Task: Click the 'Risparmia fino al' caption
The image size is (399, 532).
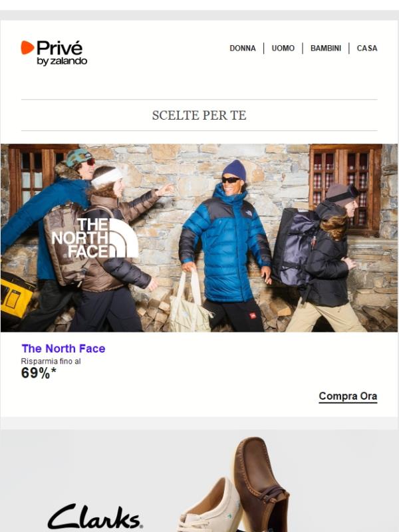Action: 51,361
